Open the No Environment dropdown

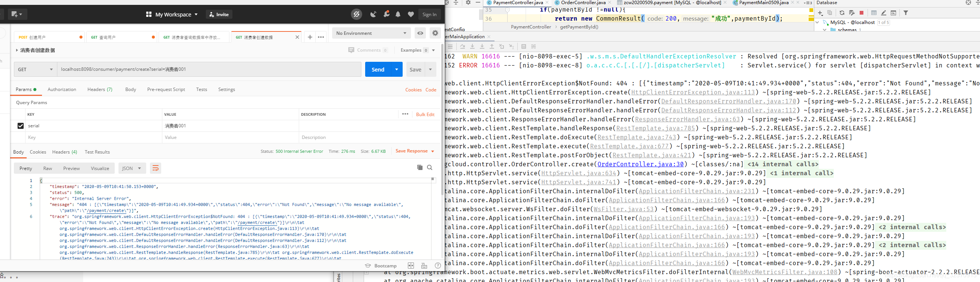click(x=371, y=33)
